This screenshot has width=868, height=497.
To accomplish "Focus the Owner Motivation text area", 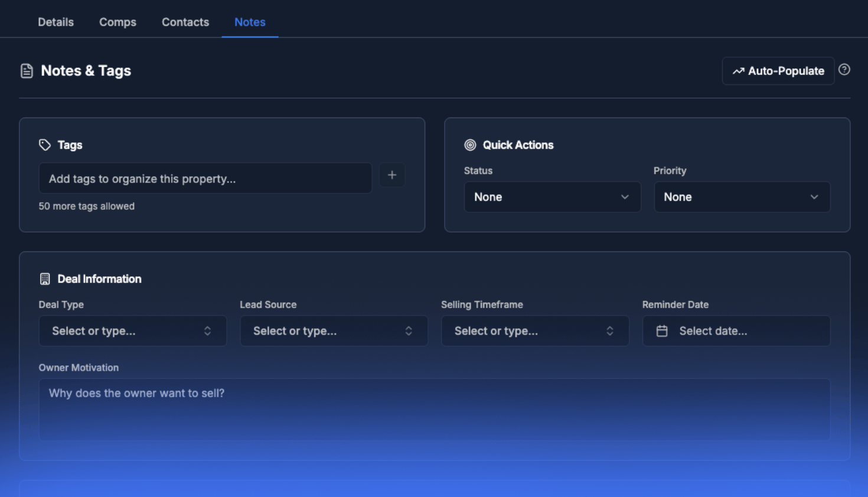I will 434,409.
